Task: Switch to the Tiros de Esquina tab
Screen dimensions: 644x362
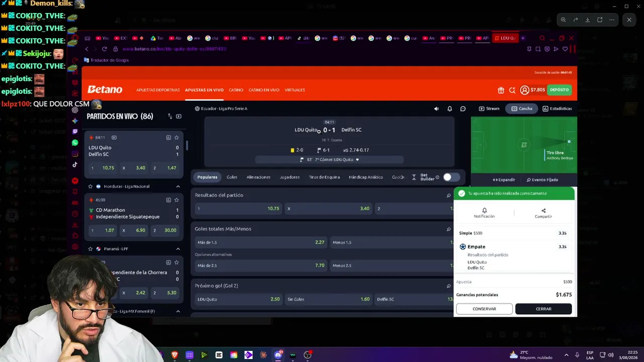Action: (325, 177)
